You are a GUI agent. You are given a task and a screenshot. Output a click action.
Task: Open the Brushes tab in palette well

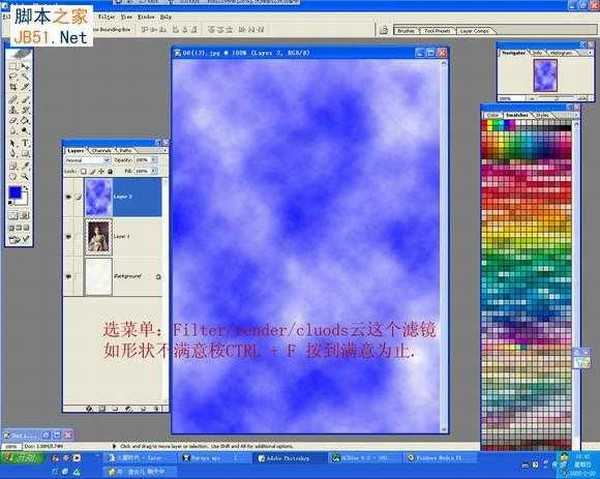coord(406,30)
